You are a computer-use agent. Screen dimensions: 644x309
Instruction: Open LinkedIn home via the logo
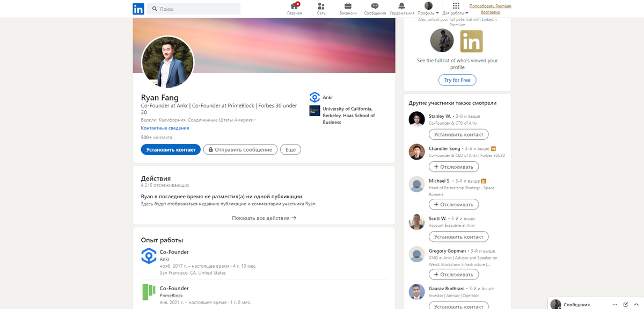click(x=138, y=9)
